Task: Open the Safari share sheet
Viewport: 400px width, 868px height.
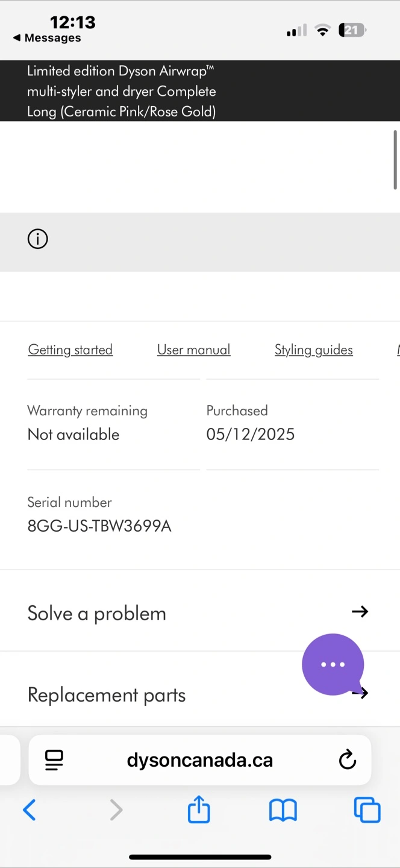Action: pyautogui.click(x=199, y=809)
